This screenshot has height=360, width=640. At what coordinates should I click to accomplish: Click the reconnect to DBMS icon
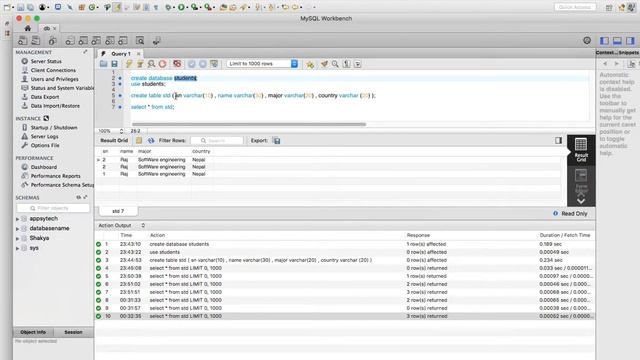(x=156, y=40)
